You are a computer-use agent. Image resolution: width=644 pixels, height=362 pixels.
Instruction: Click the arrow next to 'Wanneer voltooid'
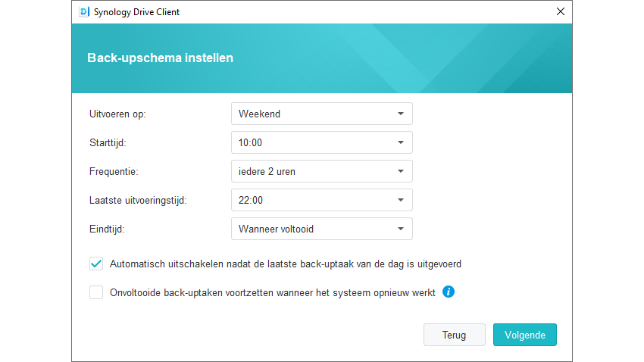pos(401,229)
